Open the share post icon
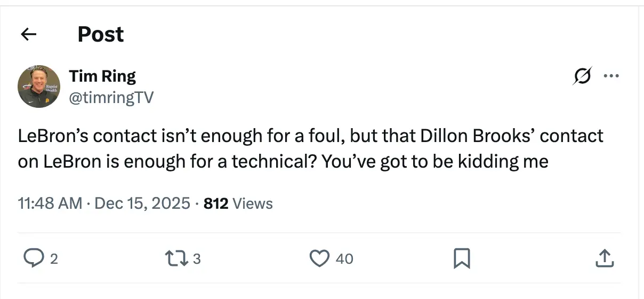Screen dimensions: 644x299 click(603, 258)
